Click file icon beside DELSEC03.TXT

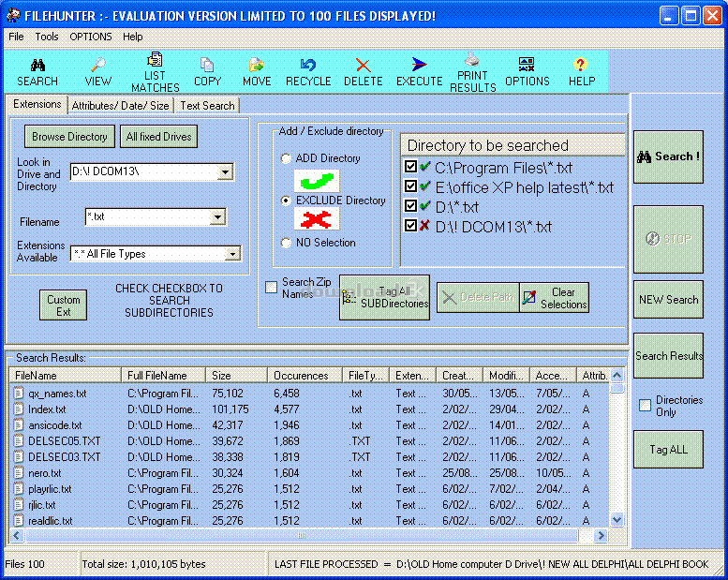click(x=18, y=456)
